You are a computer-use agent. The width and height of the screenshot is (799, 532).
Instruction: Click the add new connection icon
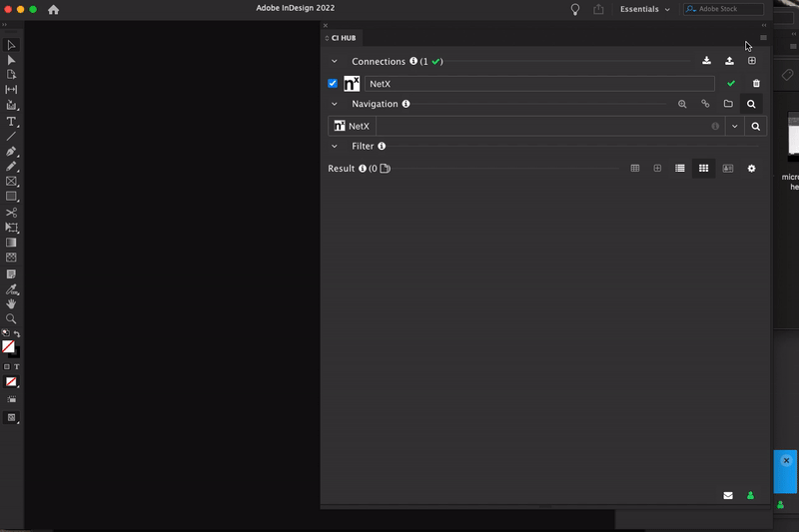click(x=752, y=61)
